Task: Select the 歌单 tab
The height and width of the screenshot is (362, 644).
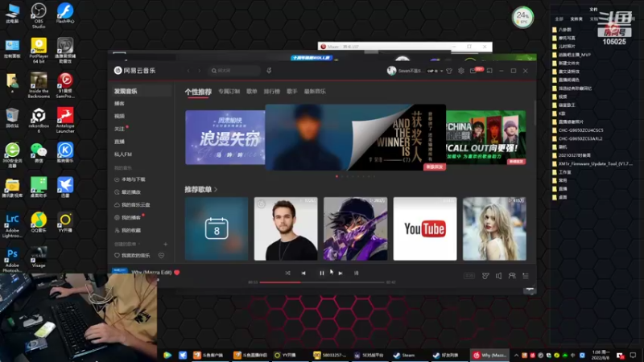Action: tap(252, 92)
